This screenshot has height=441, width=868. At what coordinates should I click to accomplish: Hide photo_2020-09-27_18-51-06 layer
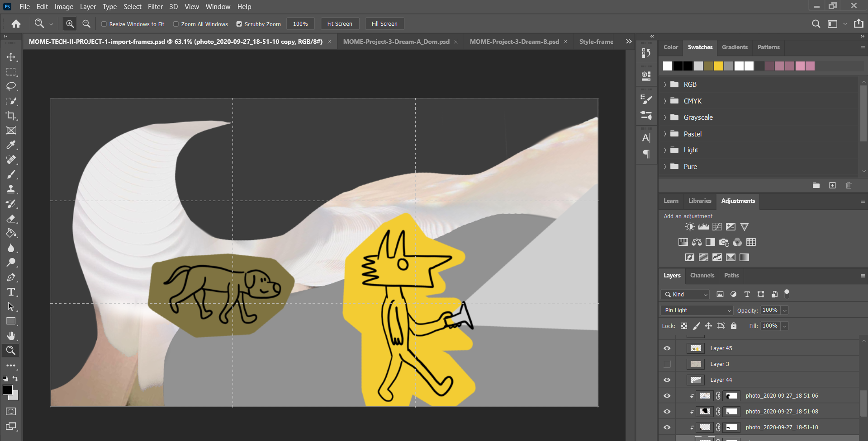coord(667,396)
